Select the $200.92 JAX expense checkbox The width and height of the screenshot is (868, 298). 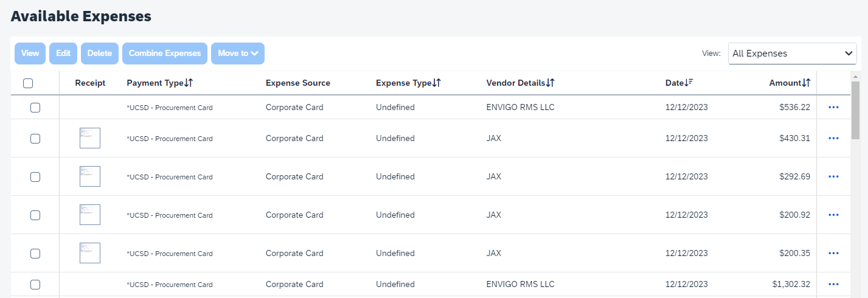tap(35, 215)
